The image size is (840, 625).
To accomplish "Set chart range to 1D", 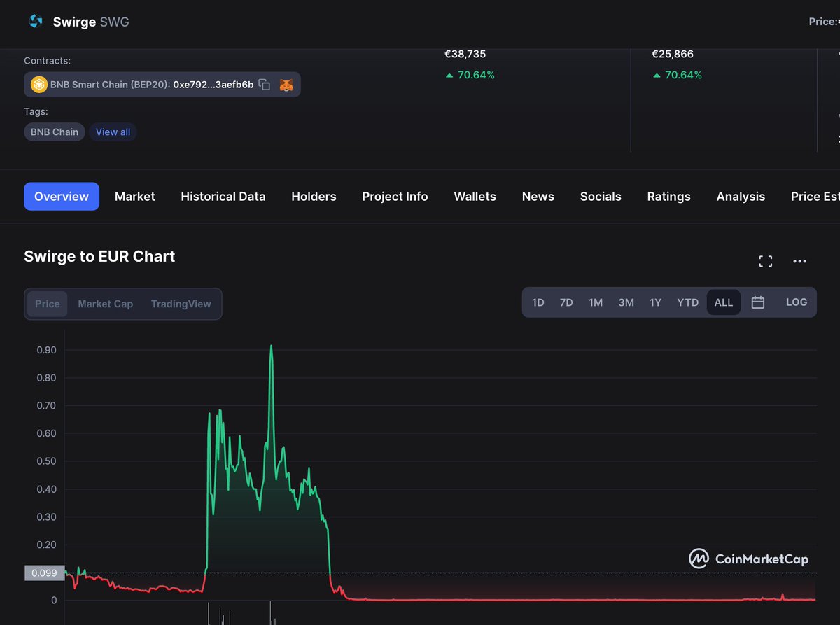I will pyautogui.click(x=538, y=302).
